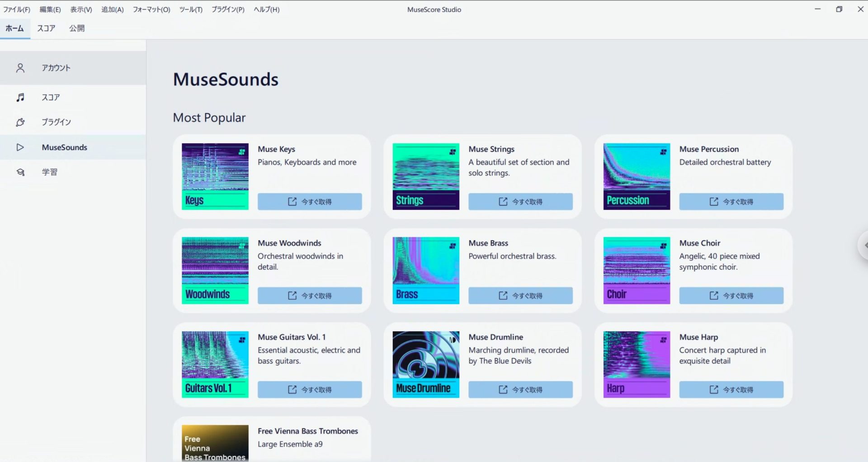Click the music note Scores icon

(20, 97)
